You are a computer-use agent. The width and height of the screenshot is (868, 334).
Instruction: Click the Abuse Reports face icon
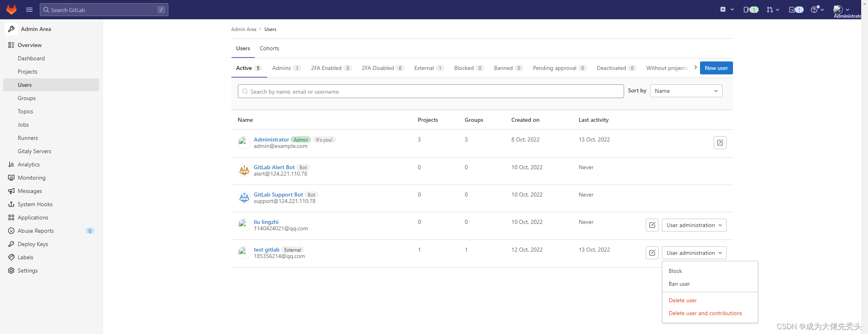(x=11, y=231)
